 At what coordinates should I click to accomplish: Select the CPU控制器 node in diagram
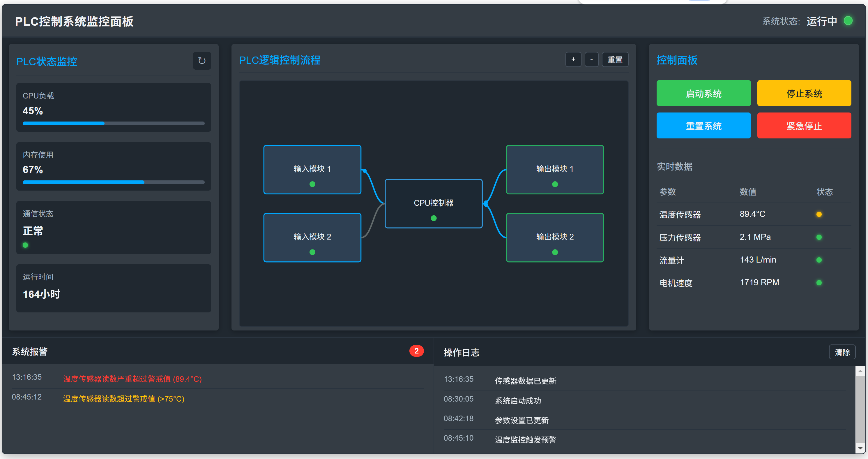433,203
